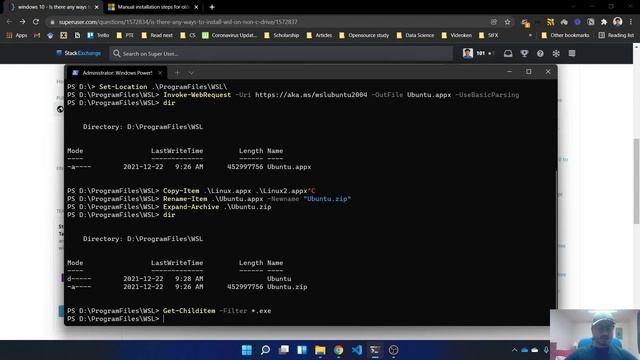Bookmark this page with the star icon
This screenshot has width=640, height=360.
(507, 22)
